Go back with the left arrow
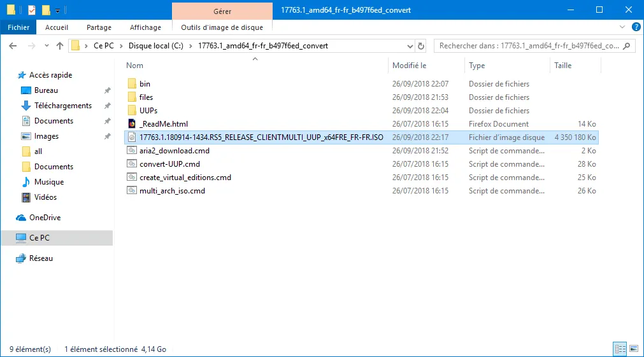Screen dimensions: 644x357 click(x=13, y=46)
